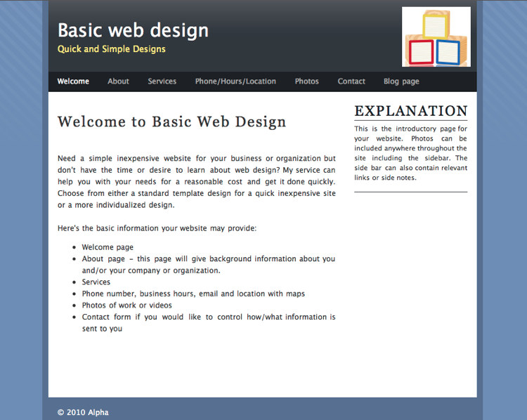This screenshot has width=527, height=420.
Task: Click the 'Contact form if you would' bullet
Action: [209, 322]
